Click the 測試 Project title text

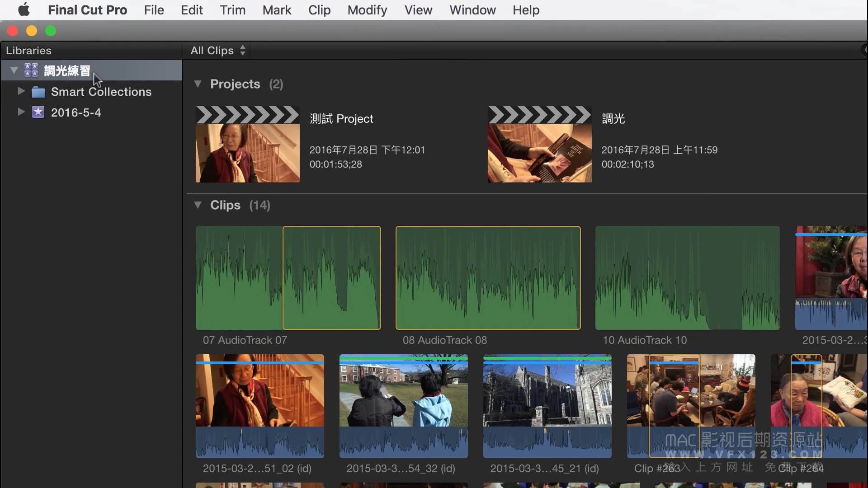coord(341,119)
